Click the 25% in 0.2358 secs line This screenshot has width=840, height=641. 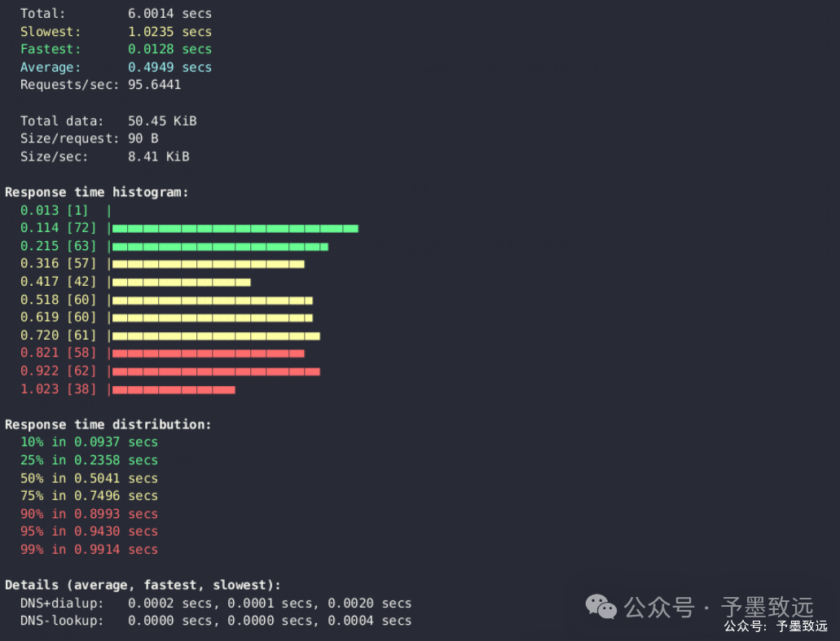(x=89, y=460)
